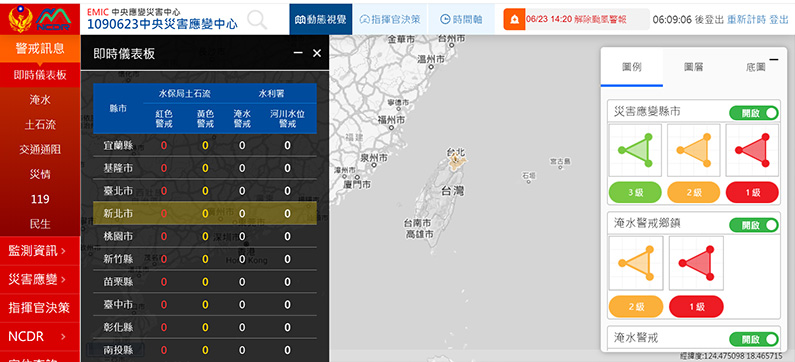Close the 即時儀表板 panel
The height and width of the screenshot is (362, 795).
point(317,53)
